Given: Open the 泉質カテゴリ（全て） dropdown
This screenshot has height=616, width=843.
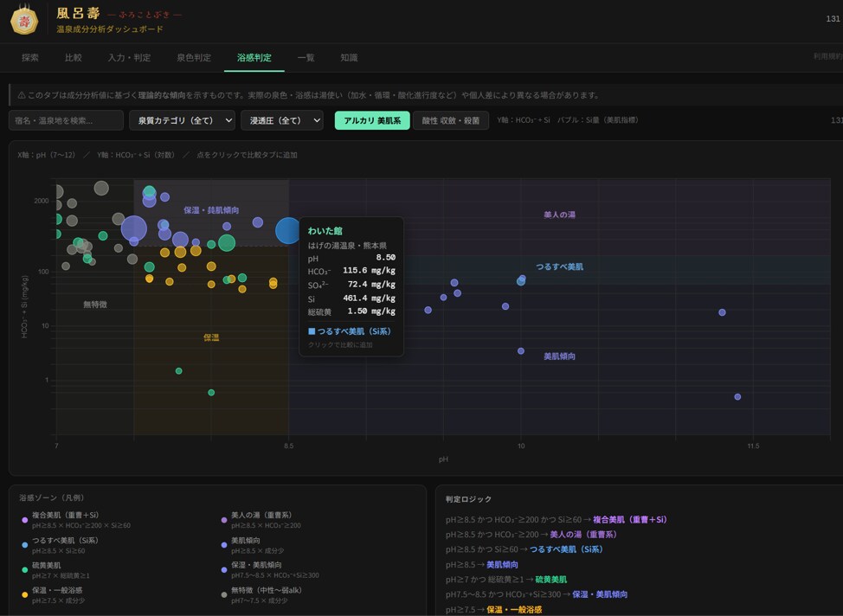Looking at the screenshot, I should (183, 120).
